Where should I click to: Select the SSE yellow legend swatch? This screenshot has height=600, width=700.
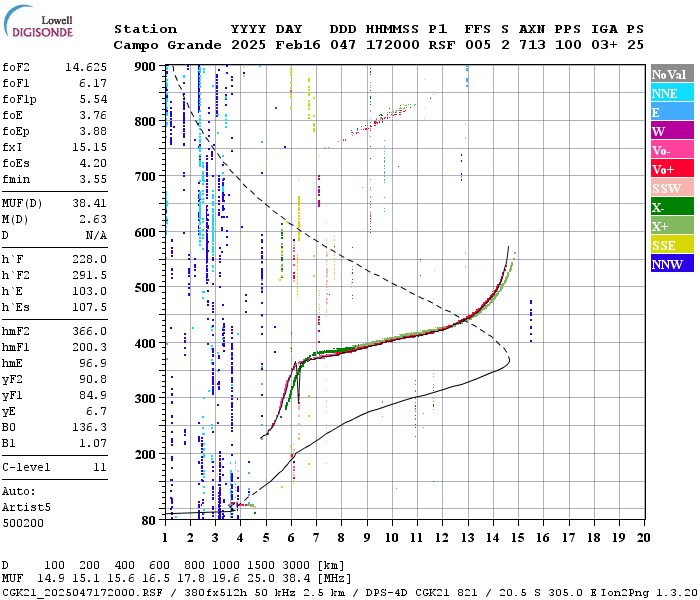pos(672,245)
